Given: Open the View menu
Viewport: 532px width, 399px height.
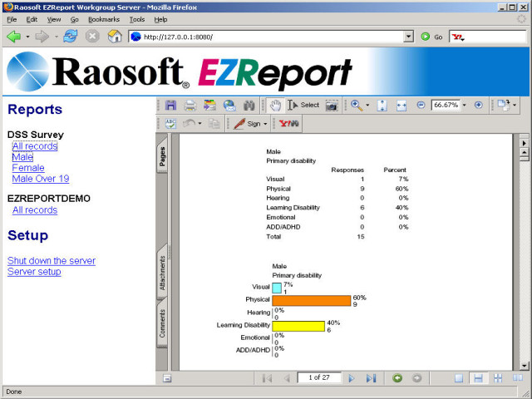Looking at the screenshot, I should (x=54, y=19).
